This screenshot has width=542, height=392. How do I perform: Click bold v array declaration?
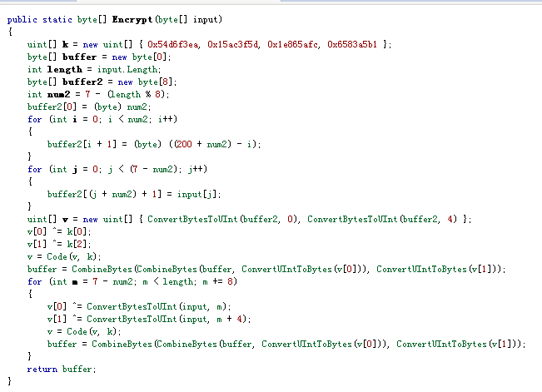[x=65, y=220]
